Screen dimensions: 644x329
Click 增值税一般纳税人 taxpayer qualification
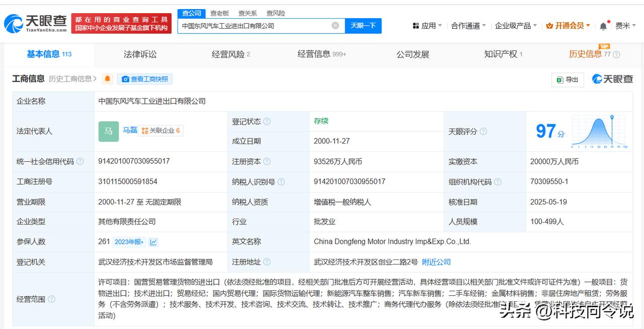343,202
